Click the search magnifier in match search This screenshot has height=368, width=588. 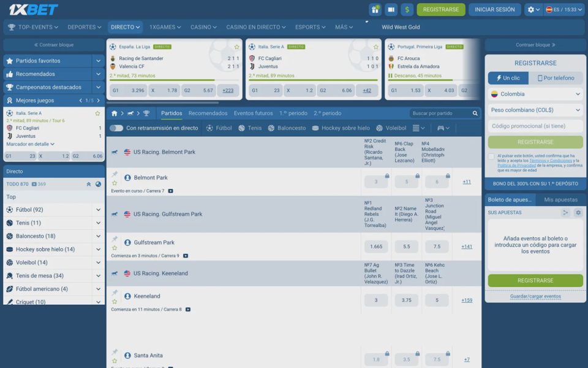475,113
